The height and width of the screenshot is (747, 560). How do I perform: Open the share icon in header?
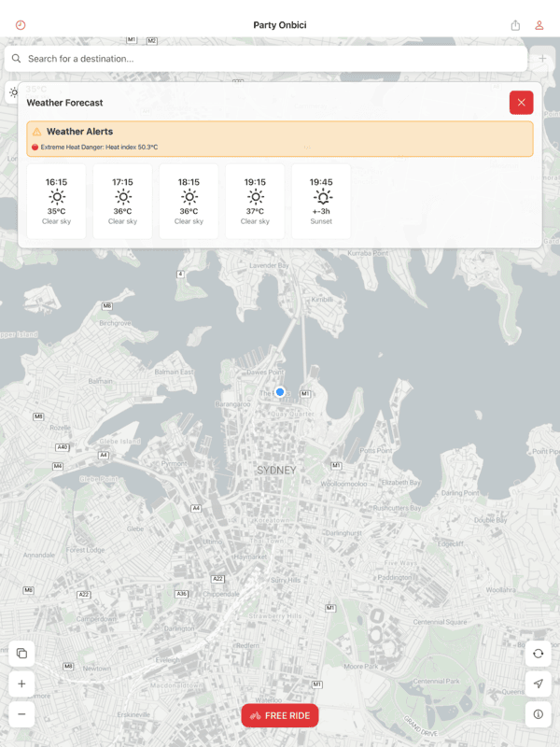pyautogui.click(x=516, y=25)
